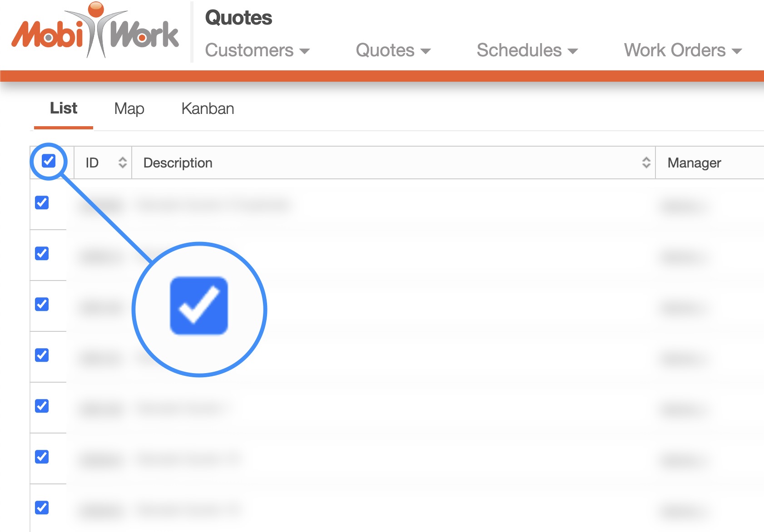Deselect the fifth row checkbox

click(42, 406)
